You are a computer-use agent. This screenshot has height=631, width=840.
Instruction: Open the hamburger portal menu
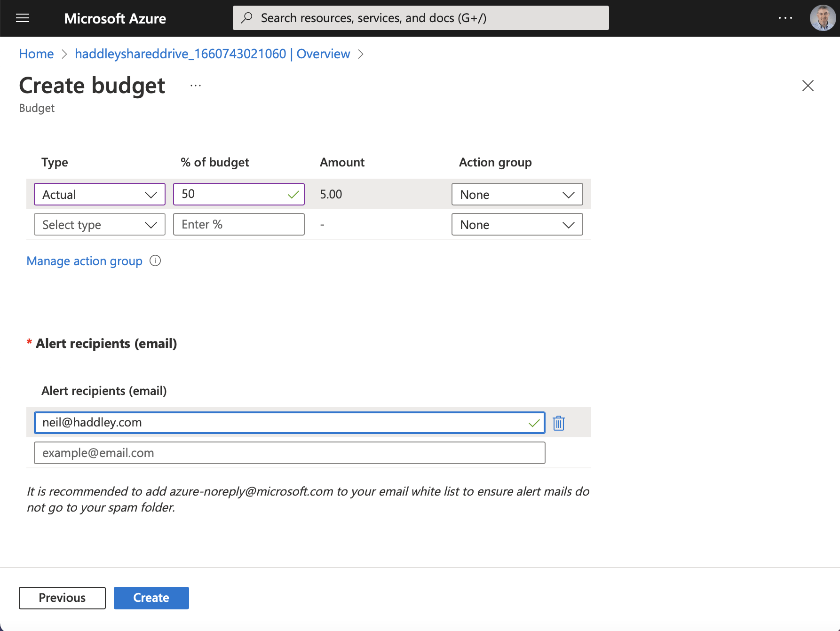tap(23, 18)
